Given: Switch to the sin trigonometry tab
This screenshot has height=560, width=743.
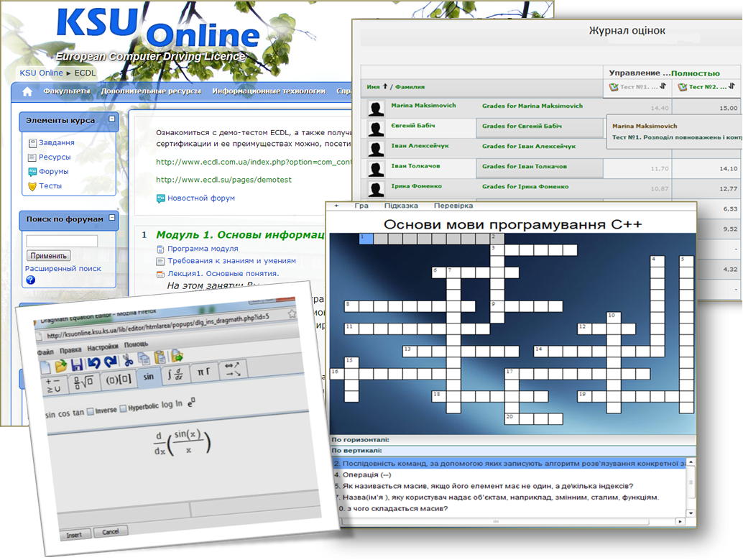Looking at the screenshot, I should pyautogui.click(x=148, y=377).
